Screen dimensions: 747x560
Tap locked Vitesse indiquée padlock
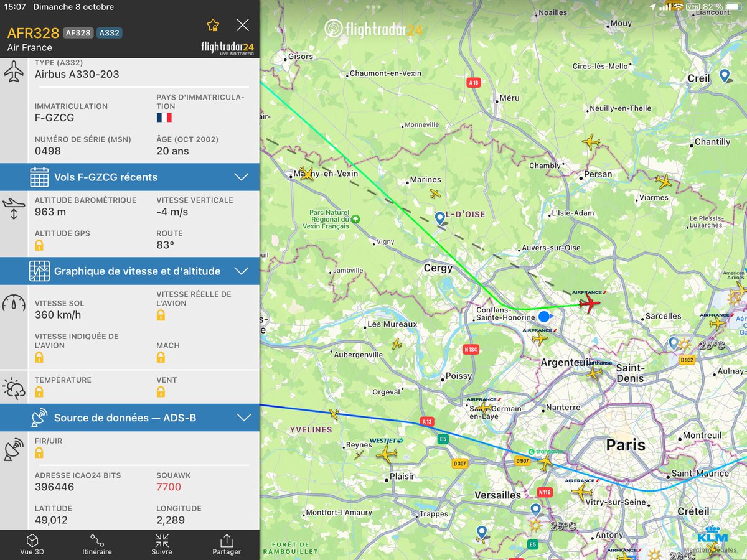(x=39, y=357)
